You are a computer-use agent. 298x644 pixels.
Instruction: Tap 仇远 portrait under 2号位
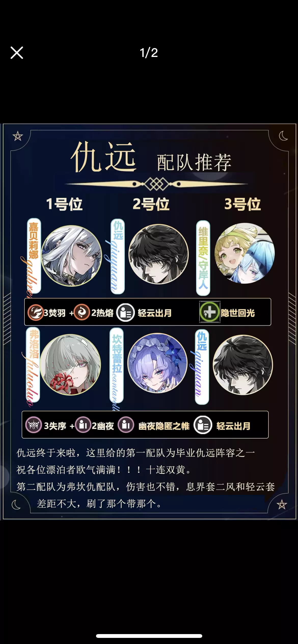(x=158, y=254)
